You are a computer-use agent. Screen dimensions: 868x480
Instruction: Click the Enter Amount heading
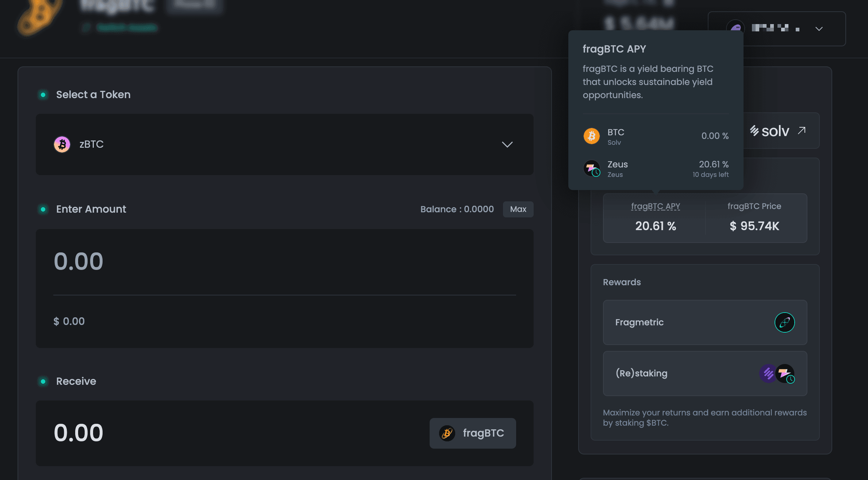91,209
